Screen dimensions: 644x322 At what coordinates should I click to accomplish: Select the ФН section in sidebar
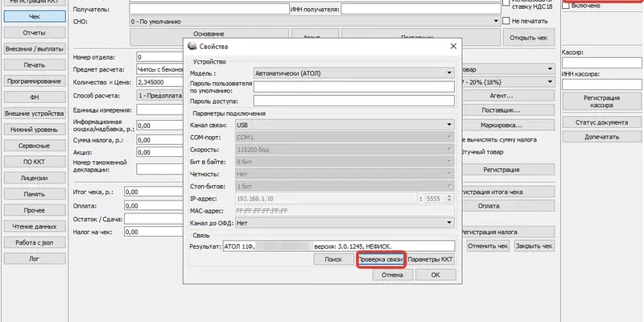(34, 97)
